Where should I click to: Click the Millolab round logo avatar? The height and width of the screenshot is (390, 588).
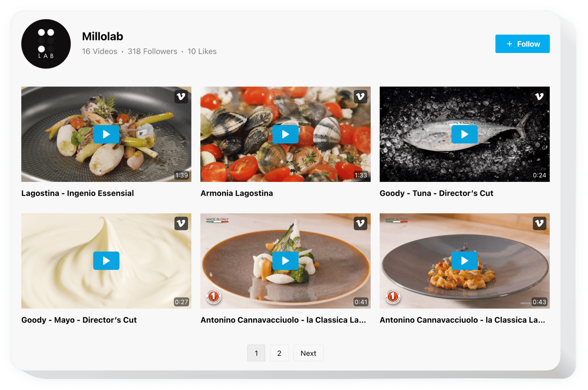click(x=46, y=44)
